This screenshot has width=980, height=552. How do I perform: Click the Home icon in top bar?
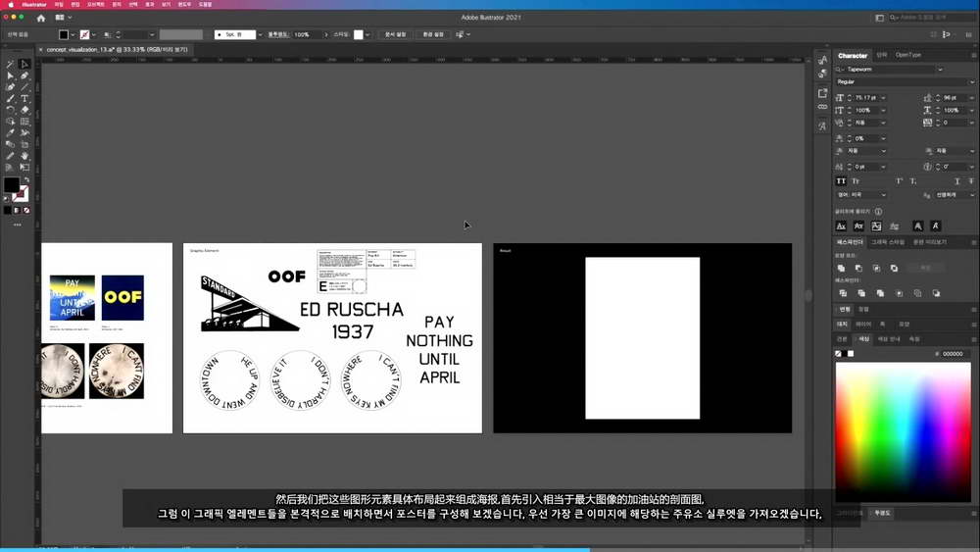[x=41, y=18]
